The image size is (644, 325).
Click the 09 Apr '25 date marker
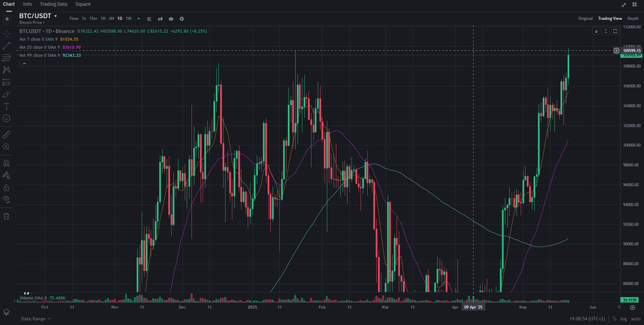473,307
